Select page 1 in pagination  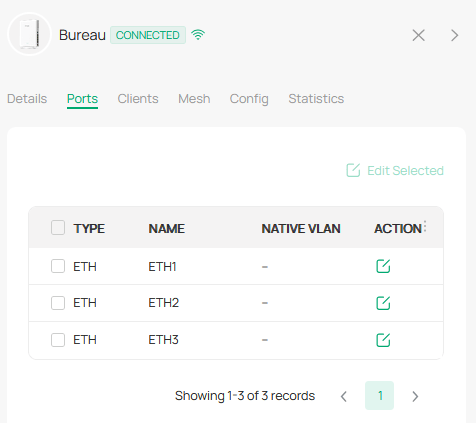click(380, 395)
